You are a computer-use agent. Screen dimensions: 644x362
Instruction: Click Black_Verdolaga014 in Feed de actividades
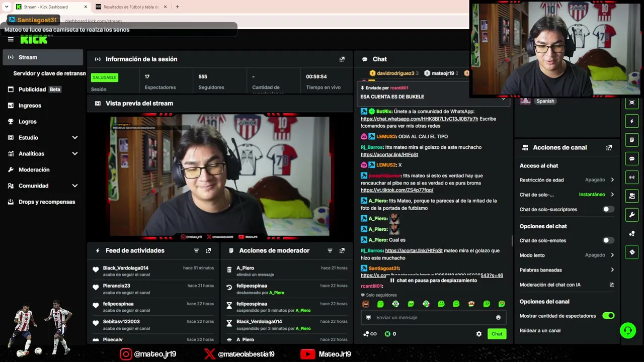tap(126, 268)
